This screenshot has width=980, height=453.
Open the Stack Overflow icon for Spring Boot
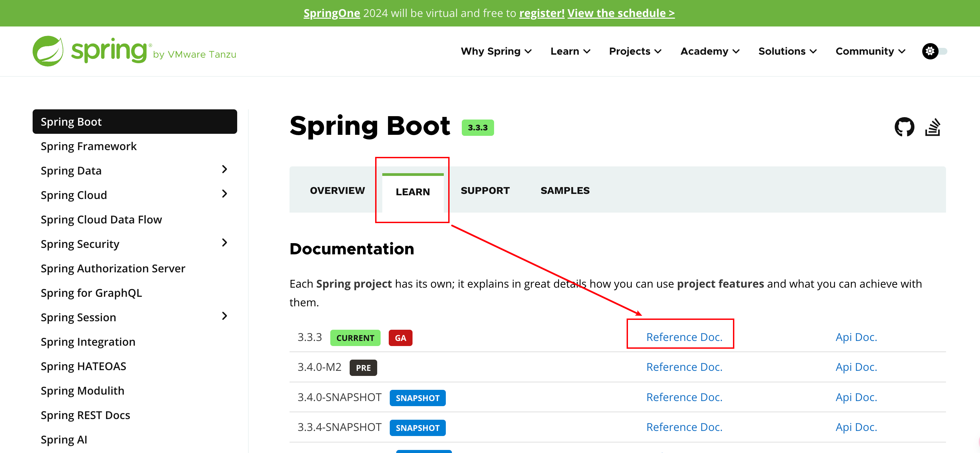(933, 127)
